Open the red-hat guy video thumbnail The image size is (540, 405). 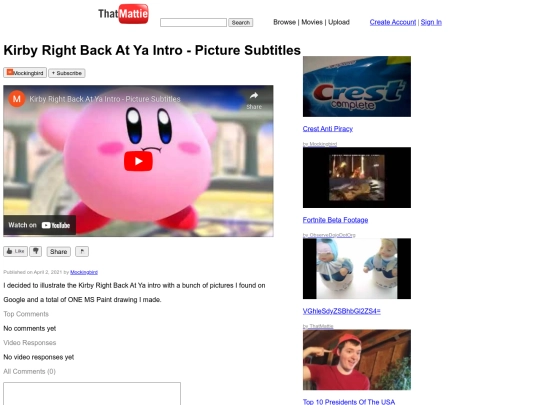point(357,360)
